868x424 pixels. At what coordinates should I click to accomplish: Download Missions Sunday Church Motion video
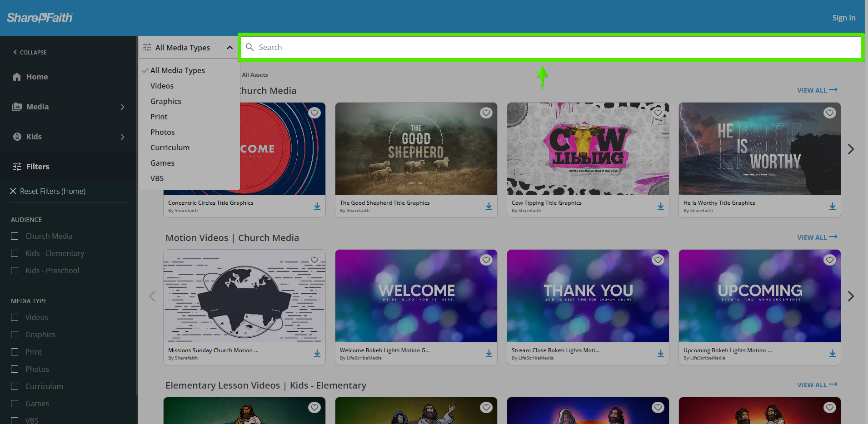coord(317,354)
